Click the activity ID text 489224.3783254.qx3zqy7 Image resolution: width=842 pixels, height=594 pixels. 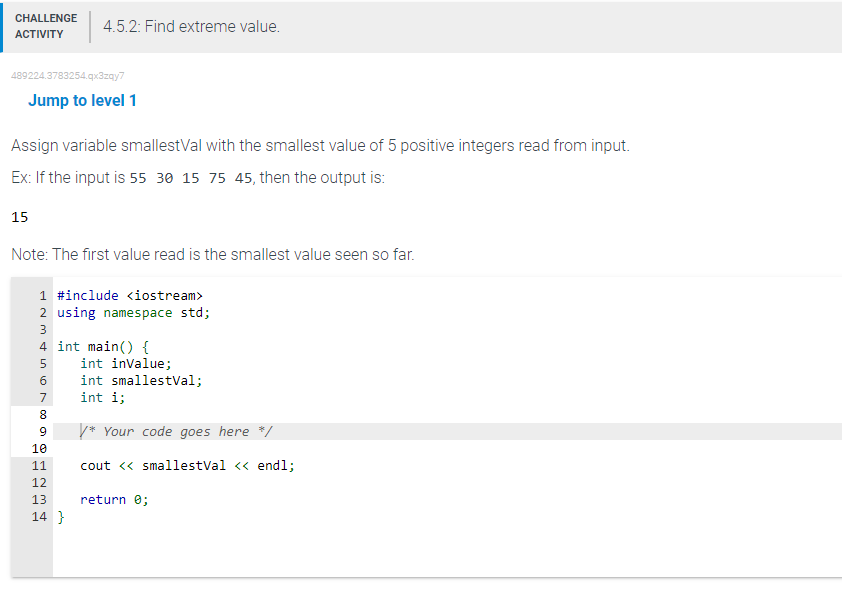[68, 76]
